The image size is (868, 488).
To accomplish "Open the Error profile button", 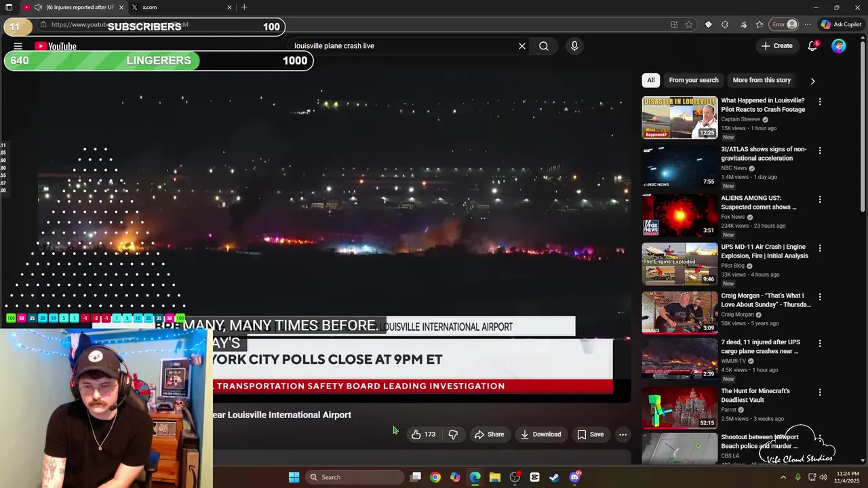I will tap(784, 24).
